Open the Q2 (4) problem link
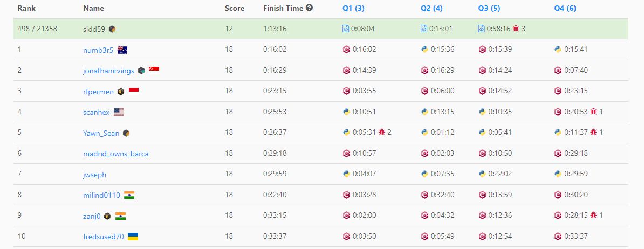The width and height of the screenshot is (644, 249). click(x=431, y=8)
